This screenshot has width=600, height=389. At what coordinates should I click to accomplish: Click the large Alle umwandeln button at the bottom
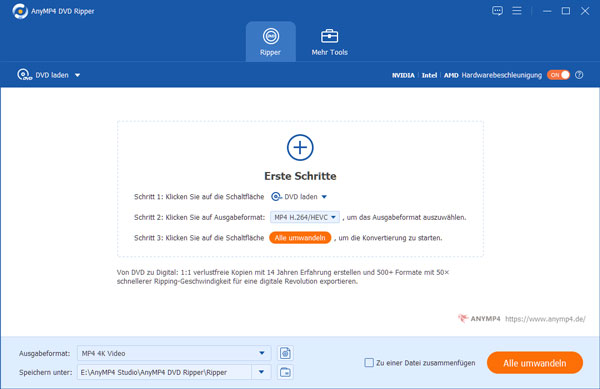coord(535,363)
